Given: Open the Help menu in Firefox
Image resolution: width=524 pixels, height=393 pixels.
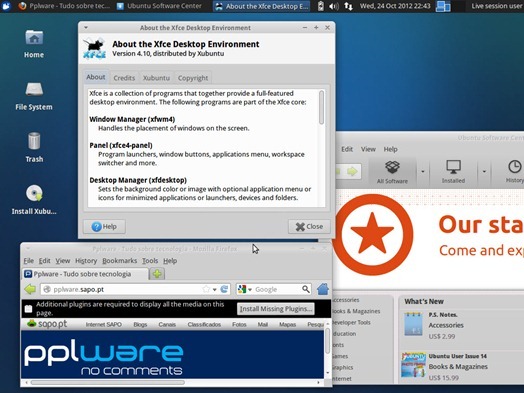Looking at the screenshot, I should (170, 261).
